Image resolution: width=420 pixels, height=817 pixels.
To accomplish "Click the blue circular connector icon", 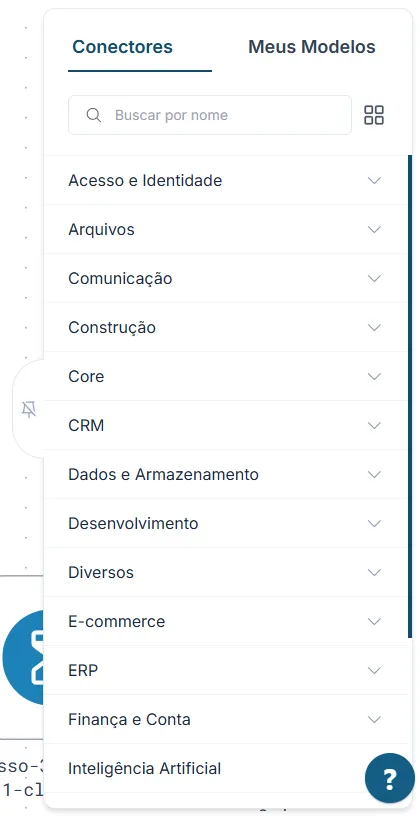I will coord(23,658).
